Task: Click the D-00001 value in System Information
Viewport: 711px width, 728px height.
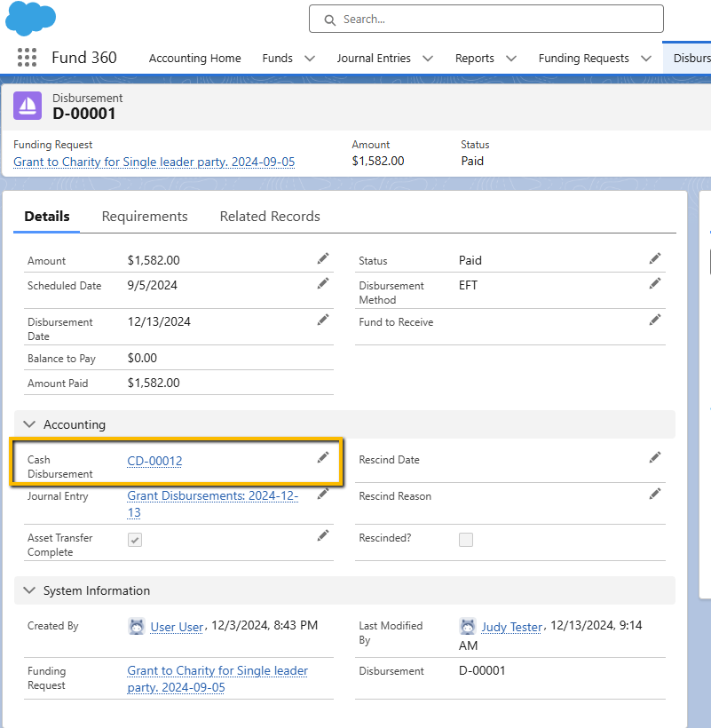Action: point(482,670)
